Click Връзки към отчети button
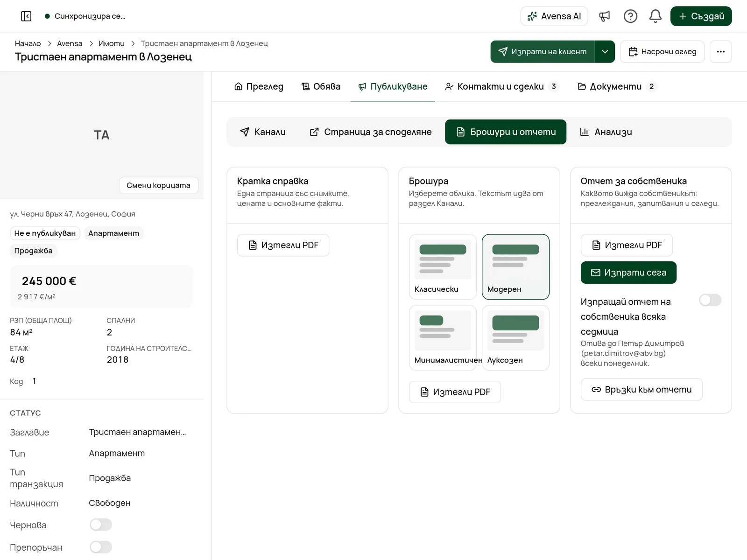This screenshot has height=560, width=747. click(x=641, y=390)
